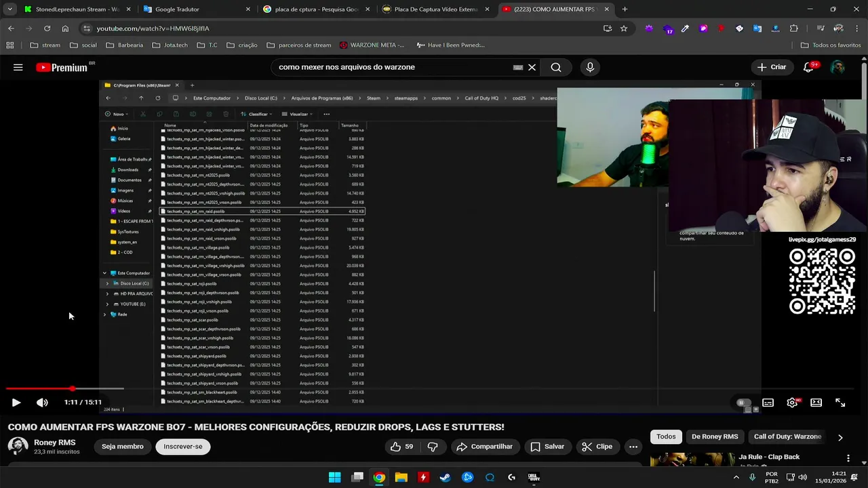Create a clip with Clipe button
868x488 pixels.
(597, 447)
